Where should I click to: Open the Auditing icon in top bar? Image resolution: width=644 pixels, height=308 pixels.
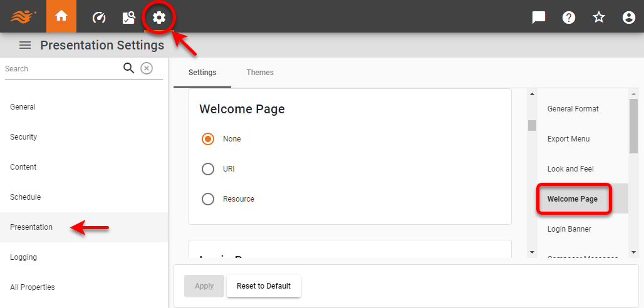click(x=129, y=18)
